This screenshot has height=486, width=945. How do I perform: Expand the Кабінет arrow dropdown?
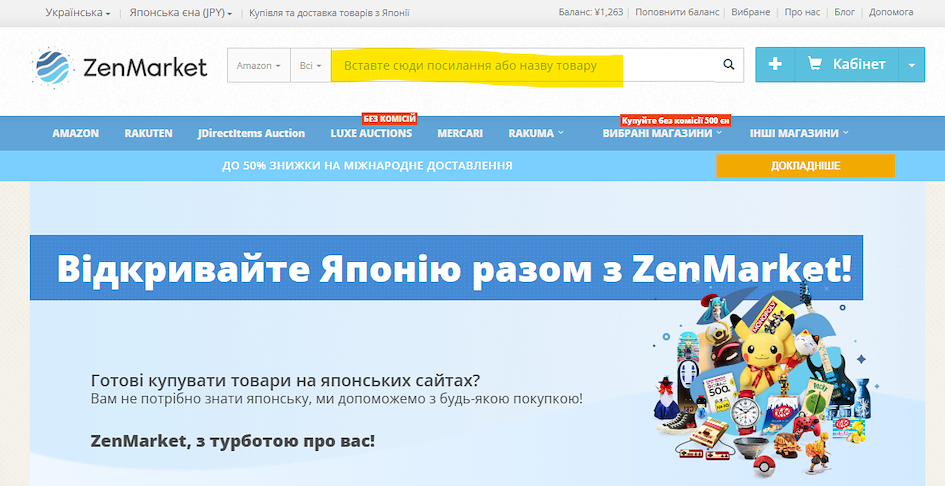pyautogui.click(x=911, y=65)
